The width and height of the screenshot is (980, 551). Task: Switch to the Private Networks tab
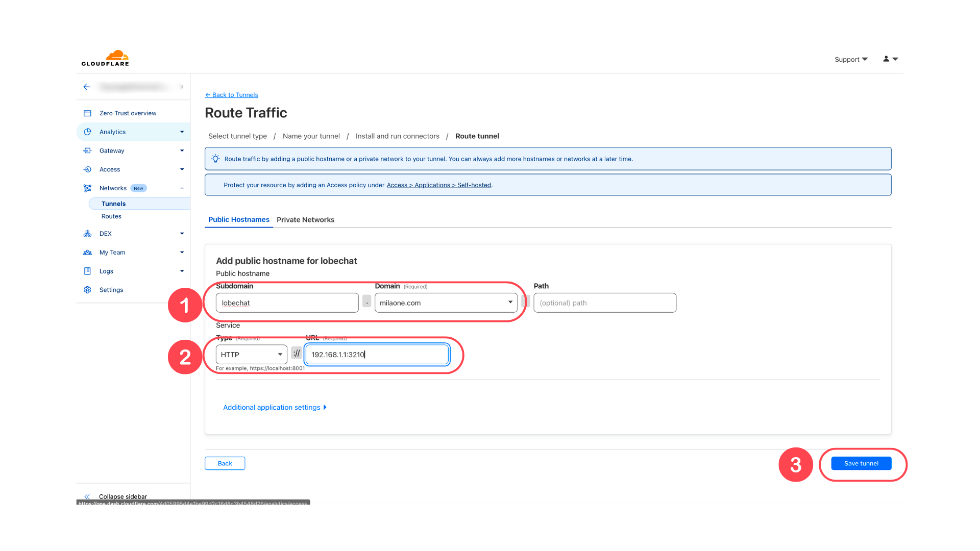tap(305, 220)
